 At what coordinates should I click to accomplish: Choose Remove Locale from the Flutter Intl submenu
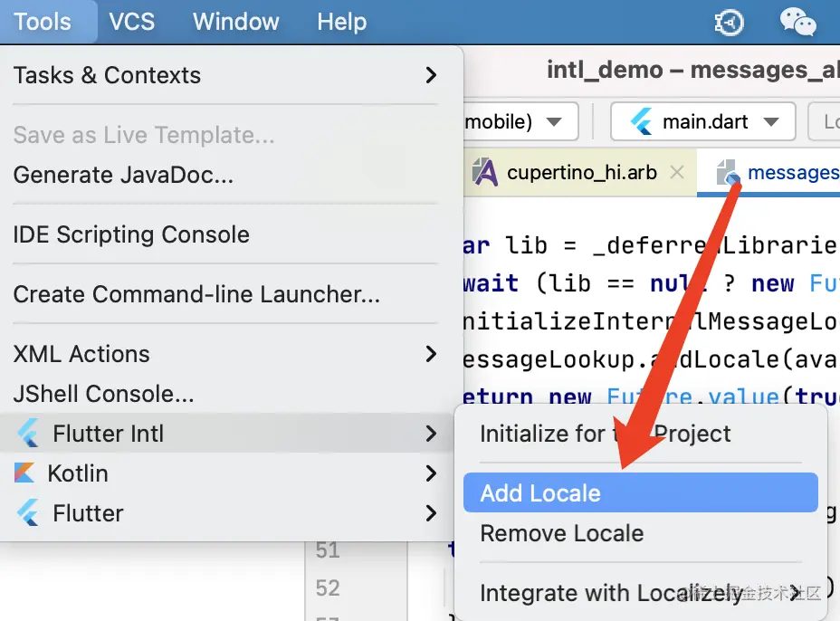click(x=561, y=533)
